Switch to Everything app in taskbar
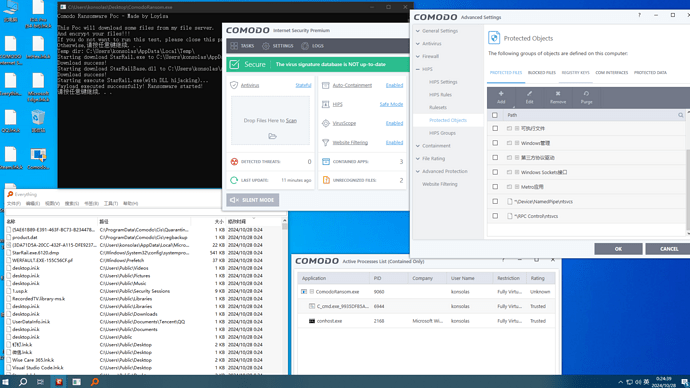The width and height of the screenshot is (690, 388). (x=95, y=382)
